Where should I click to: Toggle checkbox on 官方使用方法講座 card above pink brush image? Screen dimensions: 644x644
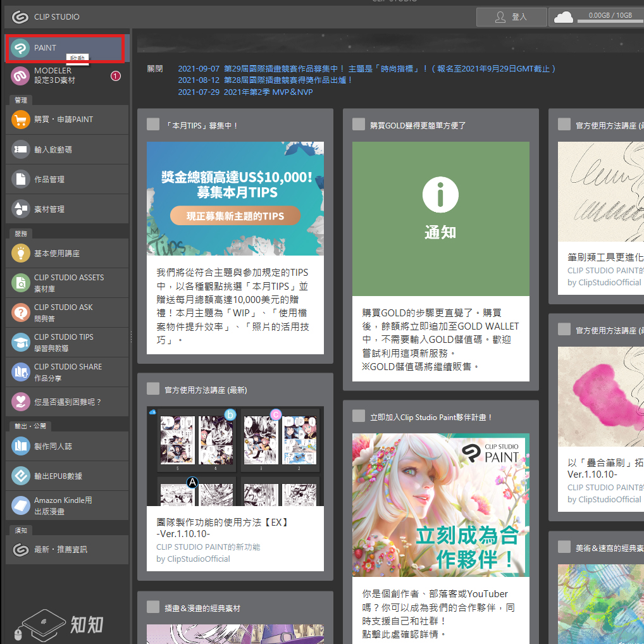[564, 329]
